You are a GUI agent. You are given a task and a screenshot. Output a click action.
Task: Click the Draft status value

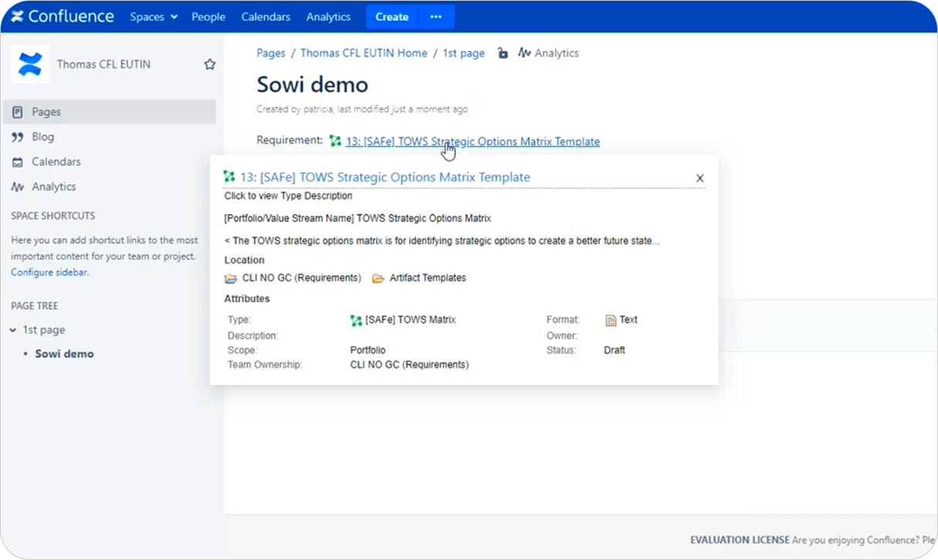(x=614, y=350)
